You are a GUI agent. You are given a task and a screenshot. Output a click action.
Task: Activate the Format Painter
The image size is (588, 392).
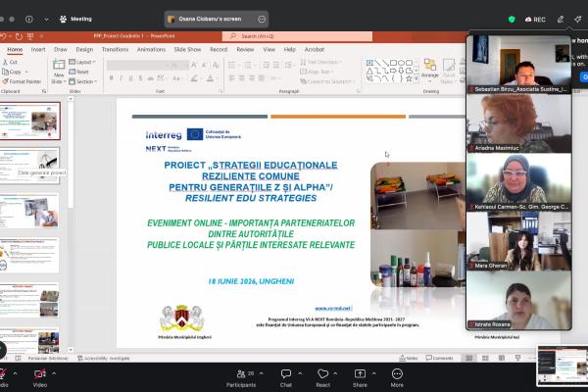point(22,81)
